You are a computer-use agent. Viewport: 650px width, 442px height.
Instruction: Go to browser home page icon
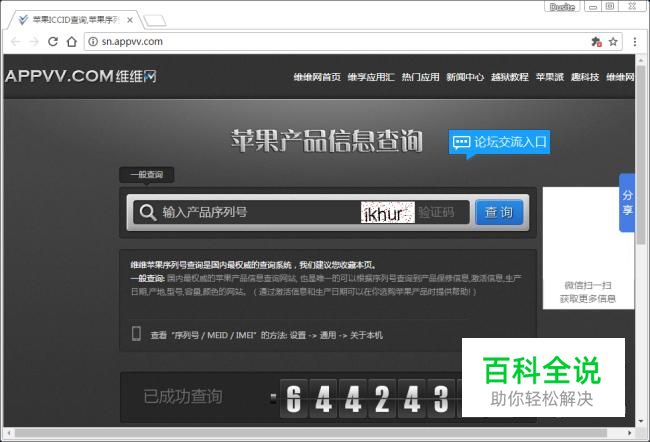click(72, 41)
